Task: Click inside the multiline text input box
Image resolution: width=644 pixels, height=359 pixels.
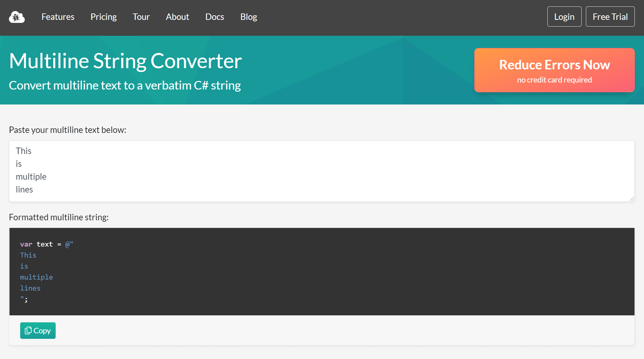Action: 321,171
